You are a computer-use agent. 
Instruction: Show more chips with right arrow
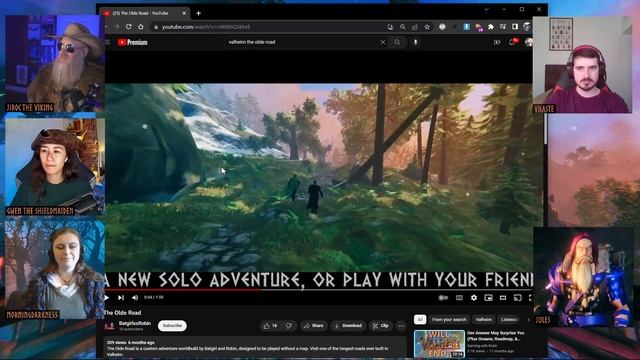pyautogui.click(x=529, y=320)
